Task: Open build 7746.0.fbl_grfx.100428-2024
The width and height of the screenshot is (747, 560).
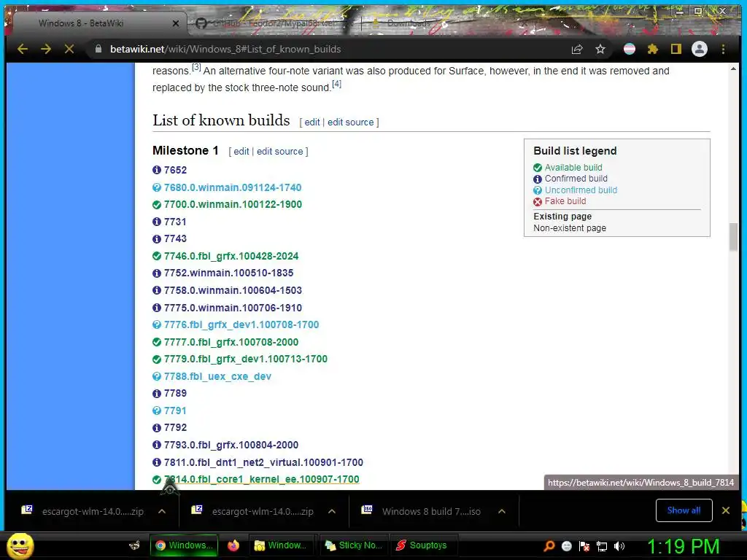Action: click(231, 256)
